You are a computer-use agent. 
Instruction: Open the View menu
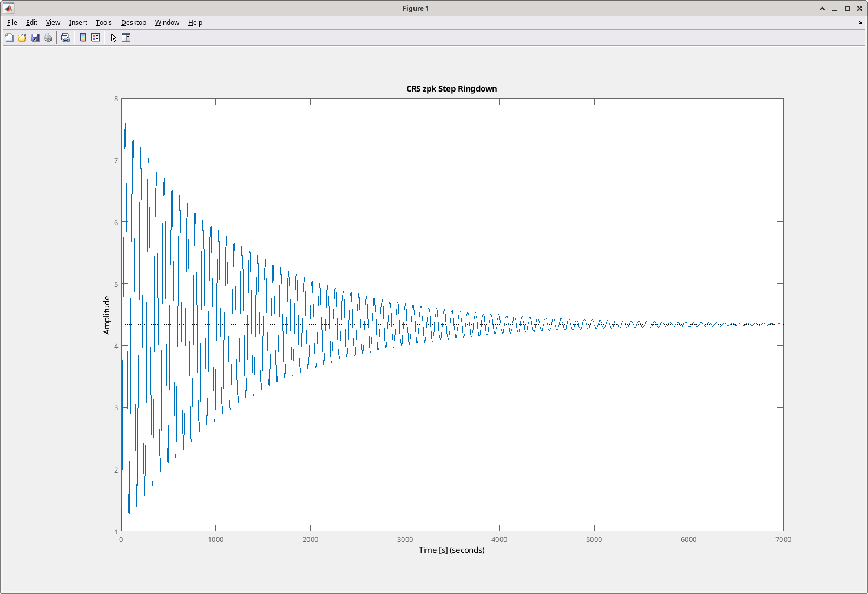click(x=53, y=22)
